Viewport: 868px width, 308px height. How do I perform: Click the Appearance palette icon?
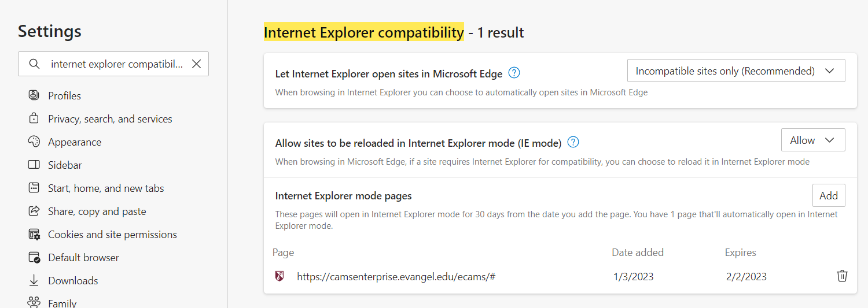click(34, 142)
